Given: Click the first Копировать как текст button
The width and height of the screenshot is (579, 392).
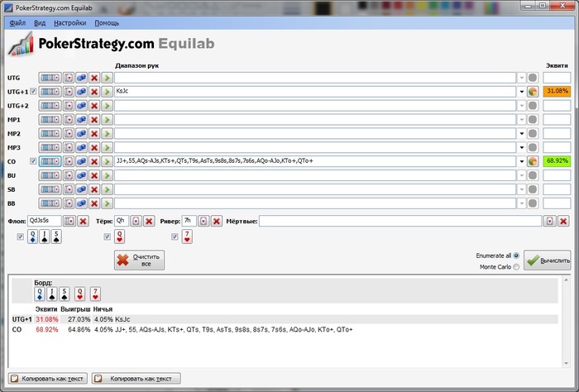Looking at the screenshot, I should pyautogui.click(x=48, y=378).
